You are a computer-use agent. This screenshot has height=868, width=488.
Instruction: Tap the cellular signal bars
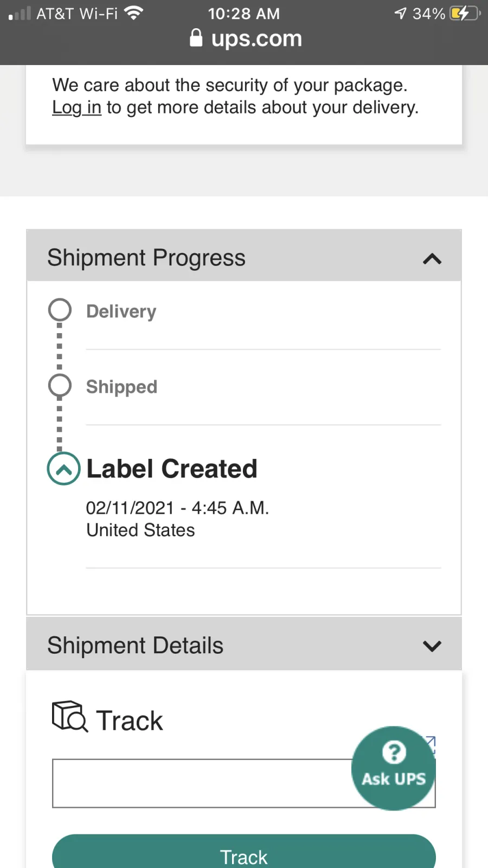click(20, 14)
